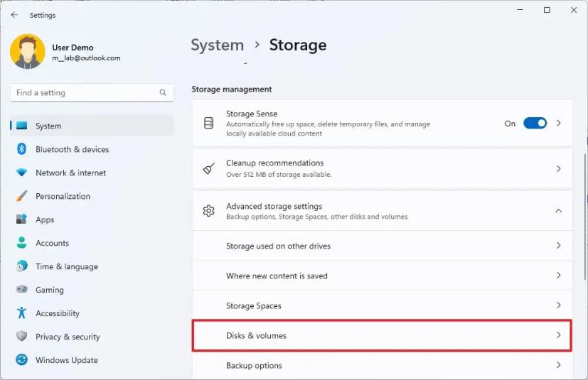This screenshot has height=380, width=588.
Task: Click the Bluetooth & devices icon
Action: pyautogui.click(x=21, y=149)
